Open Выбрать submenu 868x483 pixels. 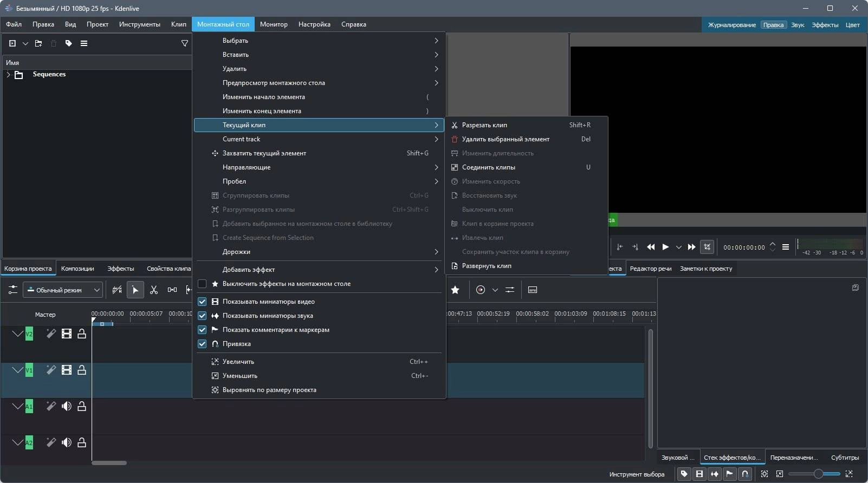point(319,41)
